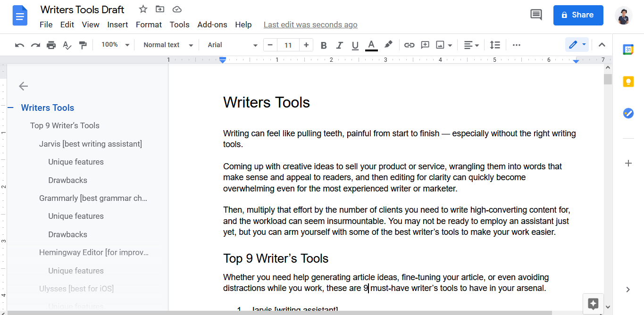Screen dimensions: 644x315
Task: Go to Writers Tools in outline
Action: (x=48, y=108)
